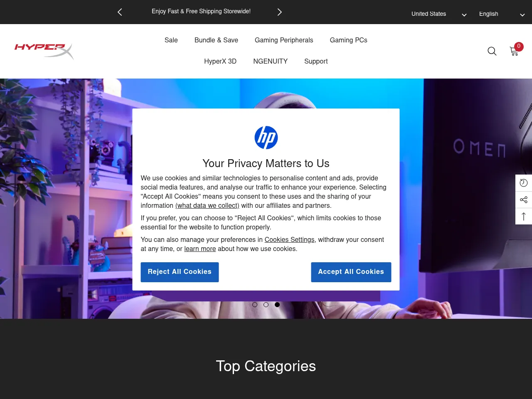Screen dimensions: 532x399
Task: Click the back-to-top arrow icon
Action: [x=524, y=217]
